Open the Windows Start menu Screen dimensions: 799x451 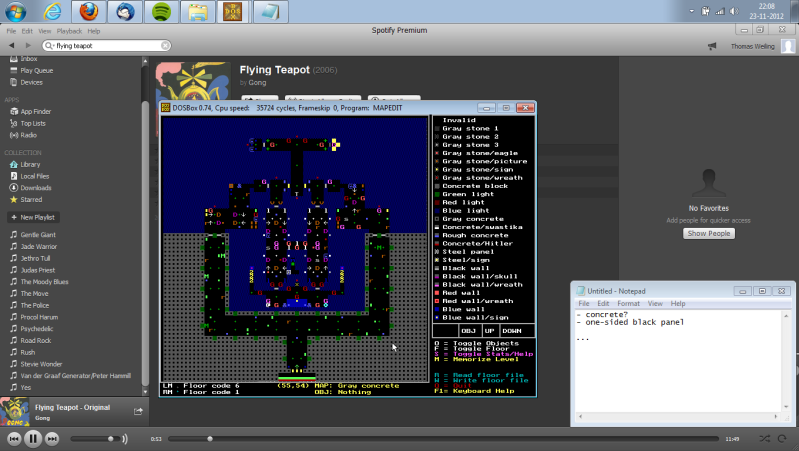tap(15, 11)
